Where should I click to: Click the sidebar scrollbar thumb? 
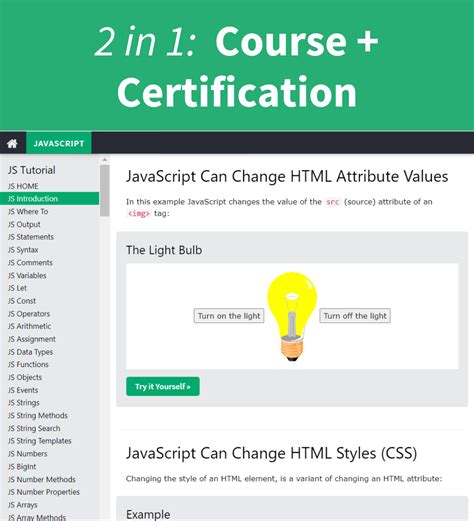click(x=105, y=191)
